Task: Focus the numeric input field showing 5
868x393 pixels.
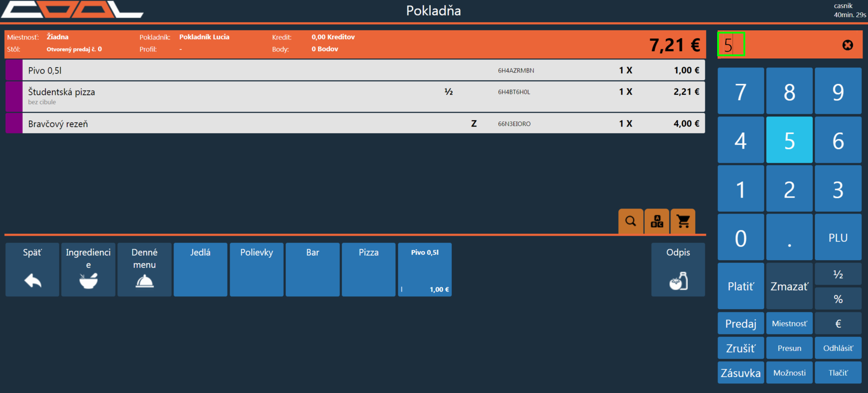Action: [x=731, y=44]
